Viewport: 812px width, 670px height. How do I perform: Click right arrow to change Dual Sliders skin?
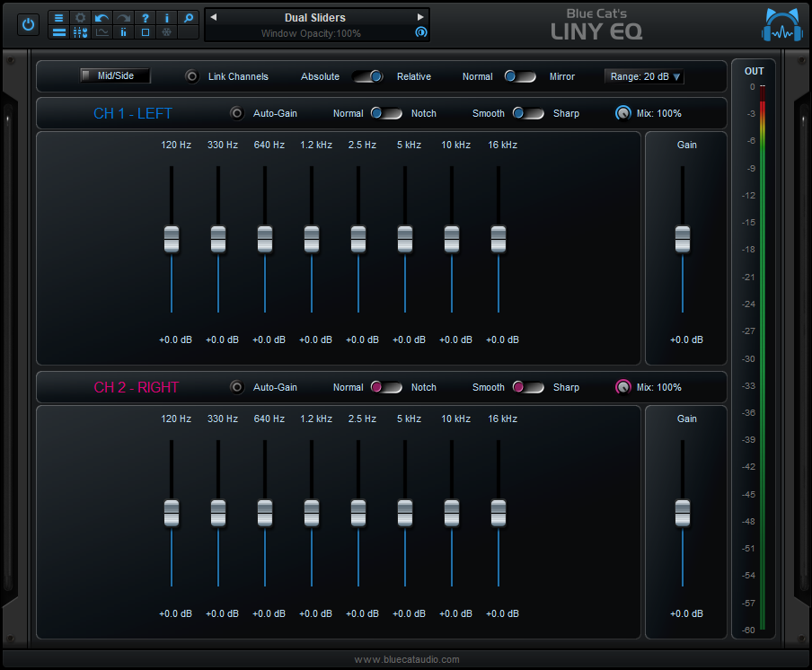419,15
